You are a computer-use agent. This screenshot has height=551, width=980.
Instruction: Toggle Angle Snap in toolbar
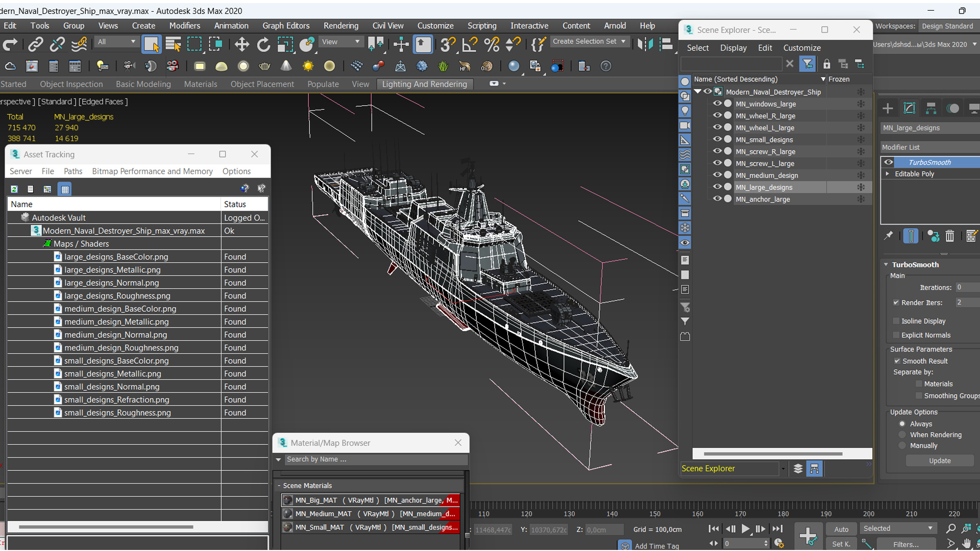pyautogui.click(x=469, y=45)
